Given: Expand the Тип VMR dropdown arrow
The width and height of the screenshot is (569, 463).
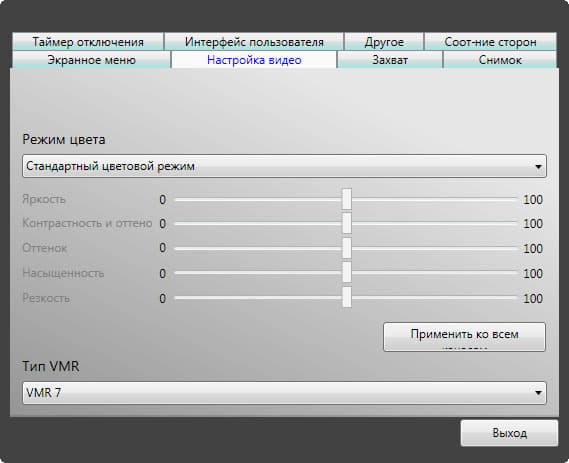Looking at the screenshot, I should 538,393.
